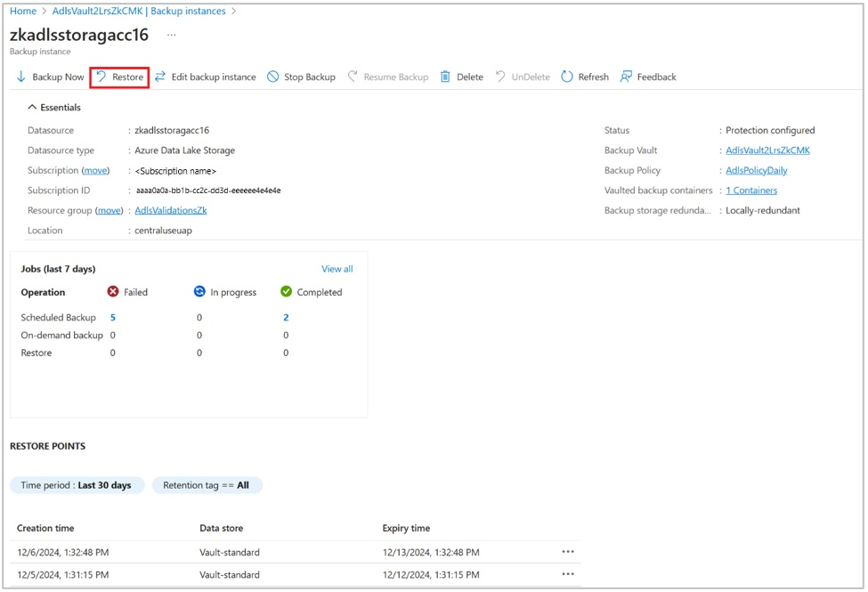Open the ellipsis menu beside the zkadlsstoragacc16 title

[172, 36]
